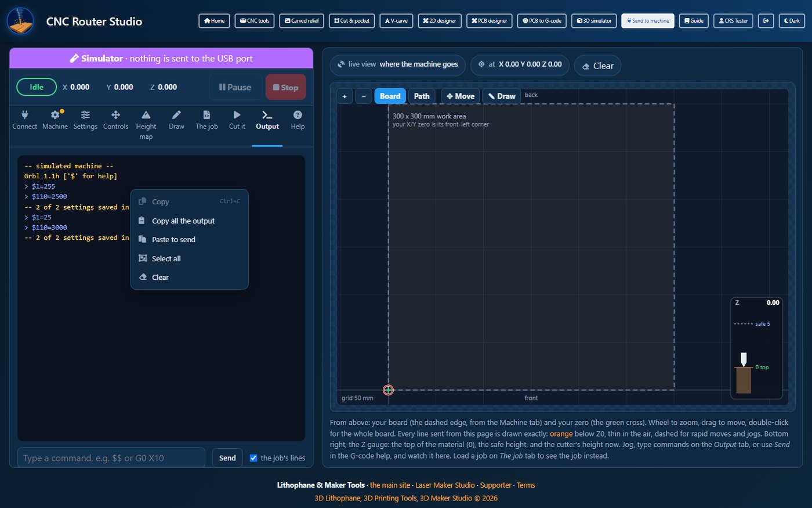Clear the live view drawing
812x508 pixels.
pos(597,66)
